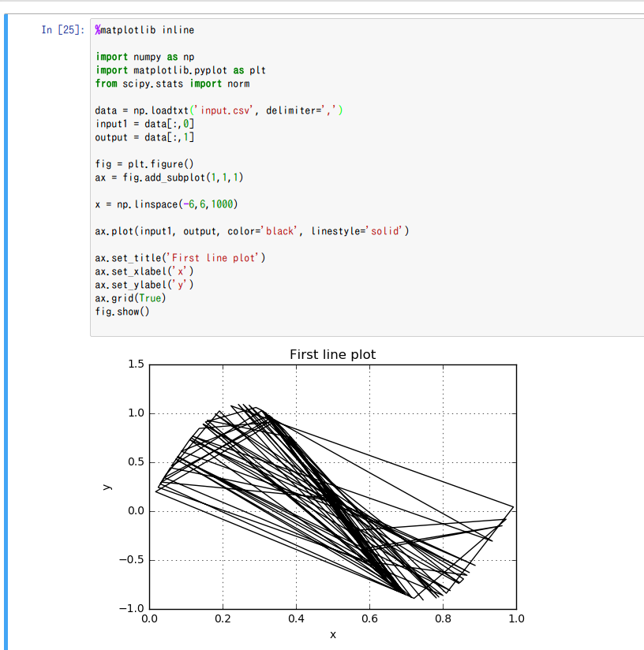Click inside the line plot output area
This screenshot has height=650, width=644.
[x=331, y=485]
